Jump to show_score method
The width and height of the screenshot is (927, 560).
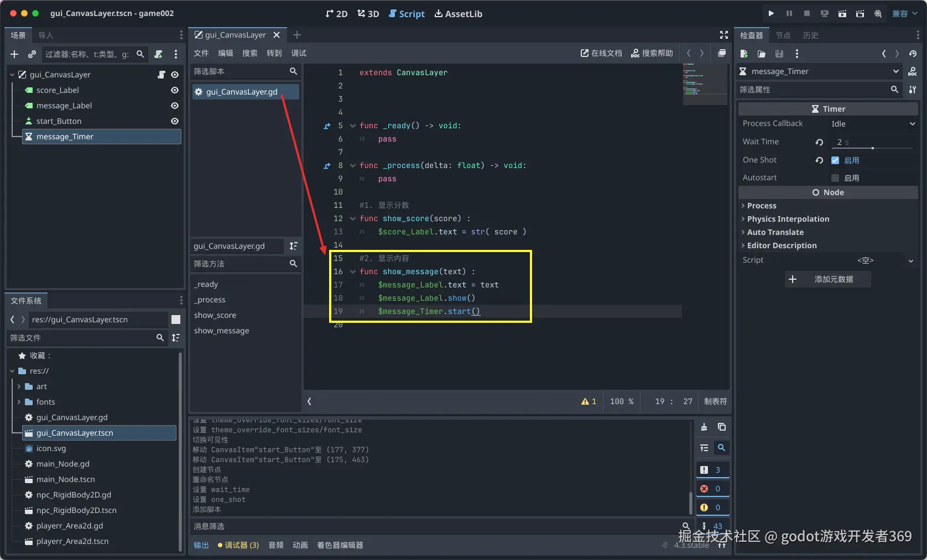click(215, 315)
